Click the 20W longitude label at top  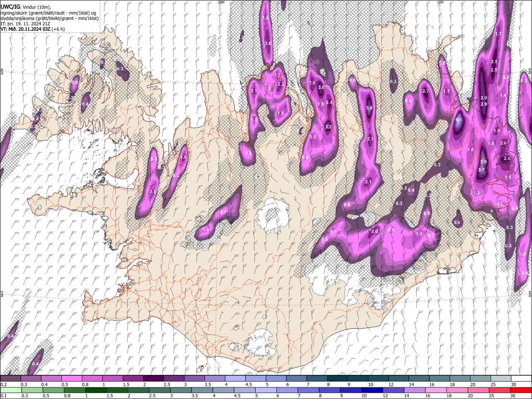point(221,2)
